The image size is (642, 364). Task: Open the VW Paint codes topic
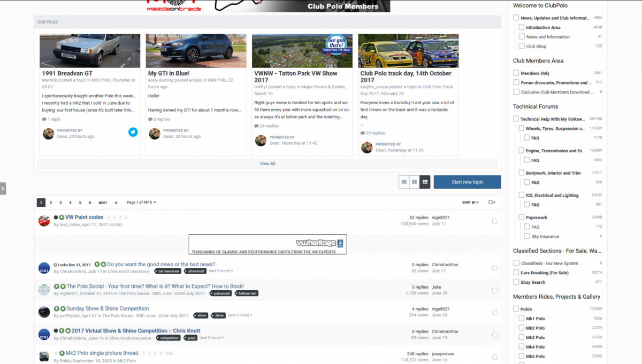pos(85,218)
